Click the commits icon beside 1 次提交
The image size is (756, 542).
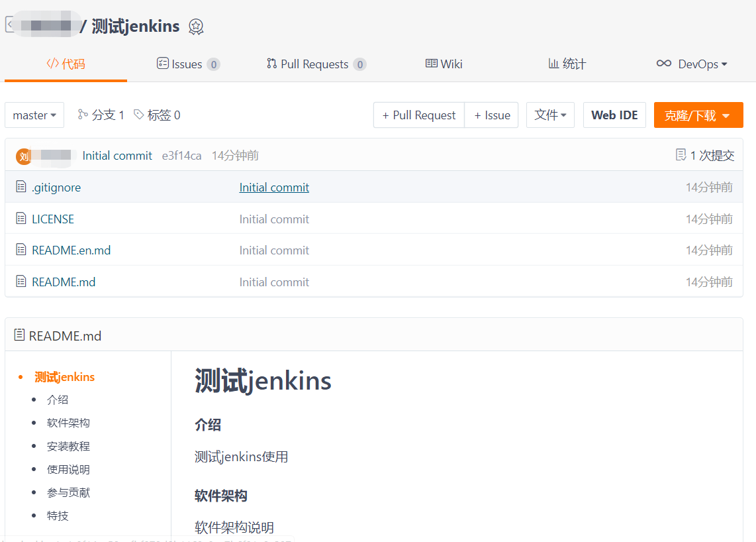[x=681, y=154]
